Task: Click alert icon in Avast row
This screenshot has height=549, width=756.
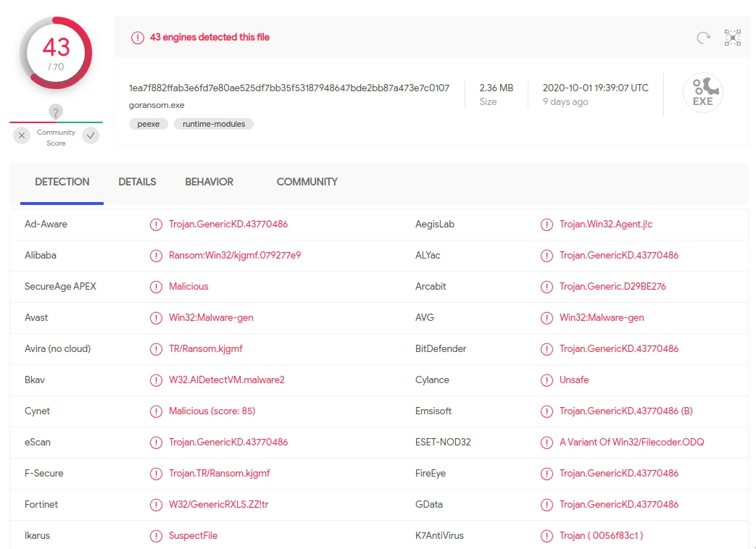Action: 156,318
